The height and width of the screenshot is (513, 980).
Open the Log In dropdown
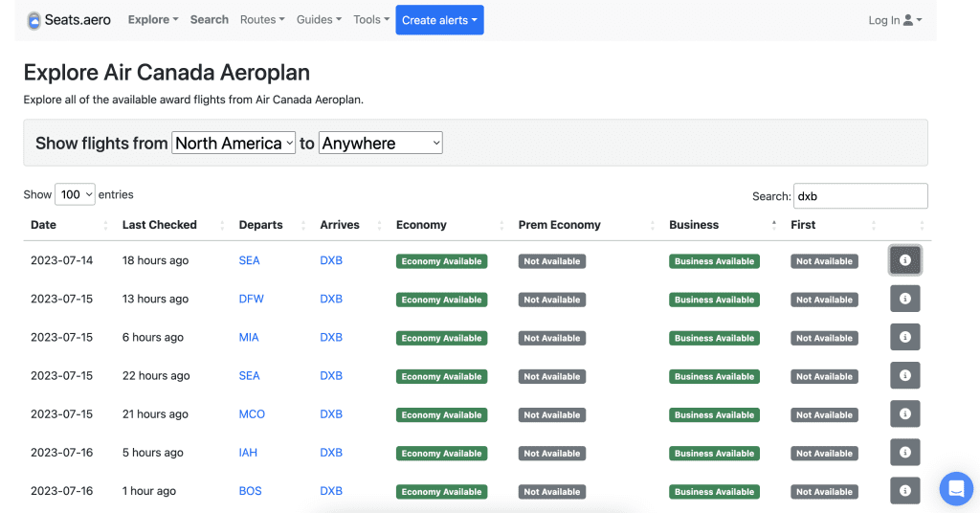click(895, 20)
